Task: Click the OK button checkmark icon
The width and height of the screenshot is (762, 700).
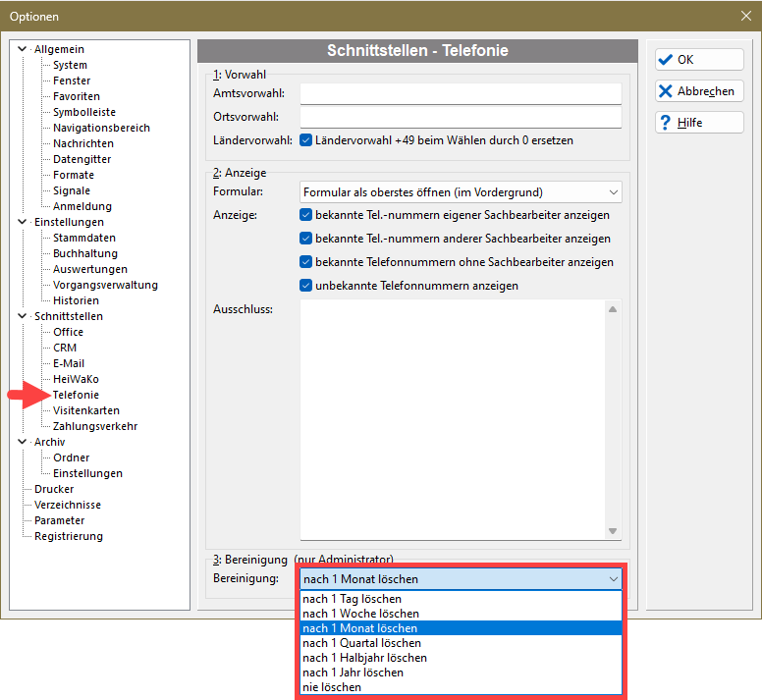Action: pos(665,60)
